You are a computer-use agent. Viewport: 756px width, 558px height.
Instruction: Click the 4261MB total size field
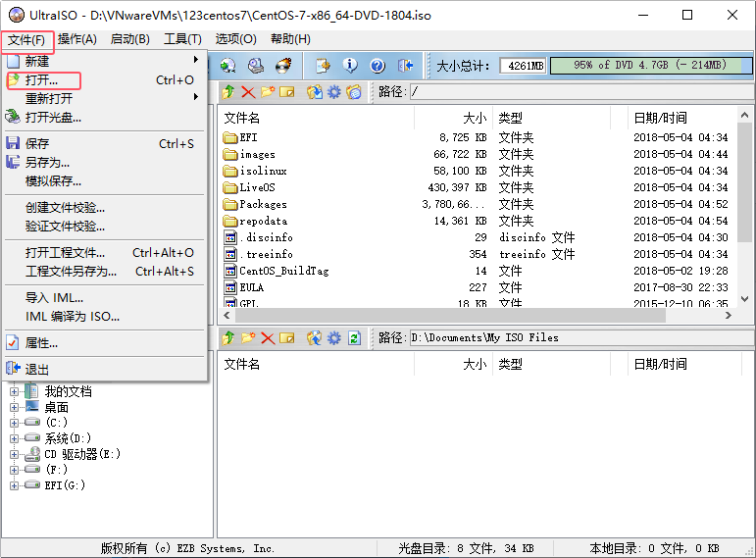(x=524, y=66)
